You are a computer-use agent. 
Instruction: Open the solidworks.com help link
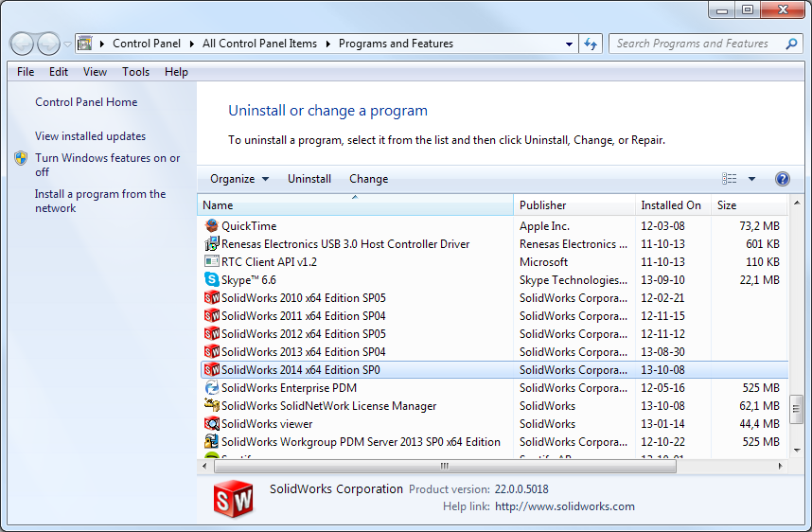pos(564,506)
